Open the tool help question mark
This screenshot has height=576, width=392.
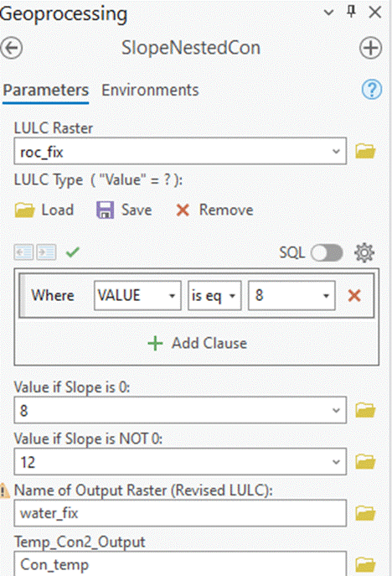[372, 90]
